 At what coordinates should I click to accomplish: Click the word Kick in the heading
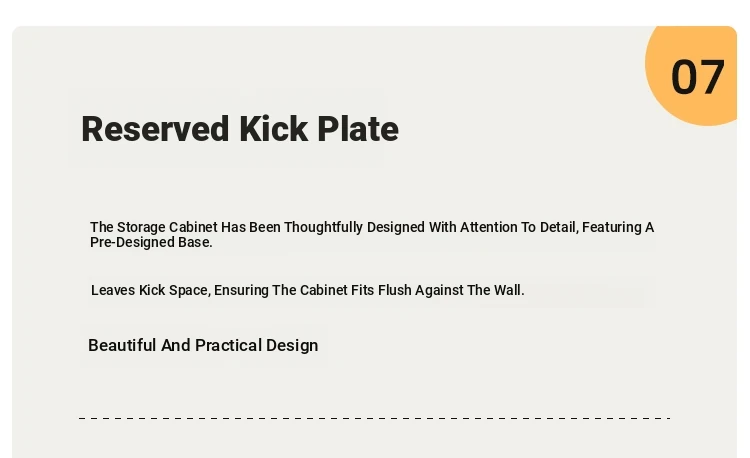(273, 129)
